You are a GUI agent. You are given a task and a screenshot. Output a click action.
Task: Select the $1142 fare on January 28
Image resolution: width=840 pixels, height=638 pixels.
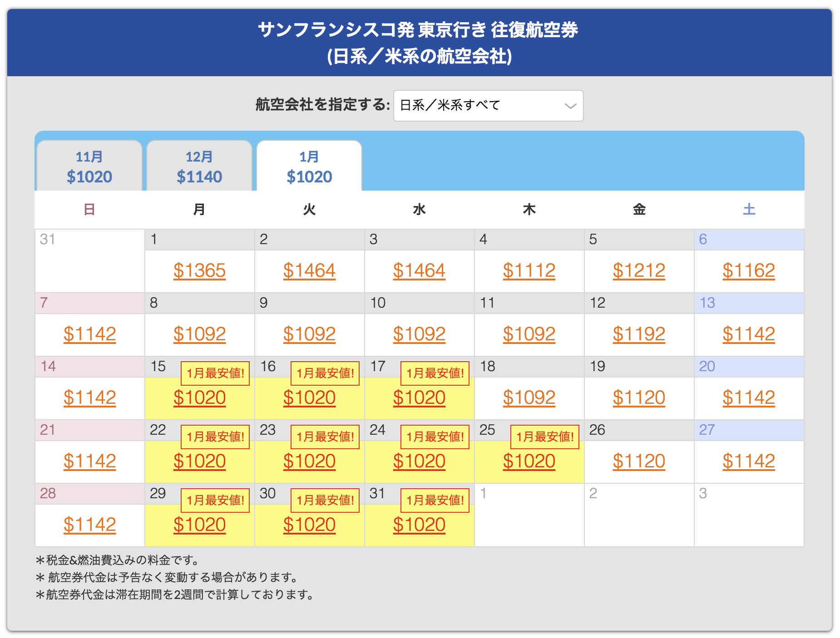pos(89,525)
